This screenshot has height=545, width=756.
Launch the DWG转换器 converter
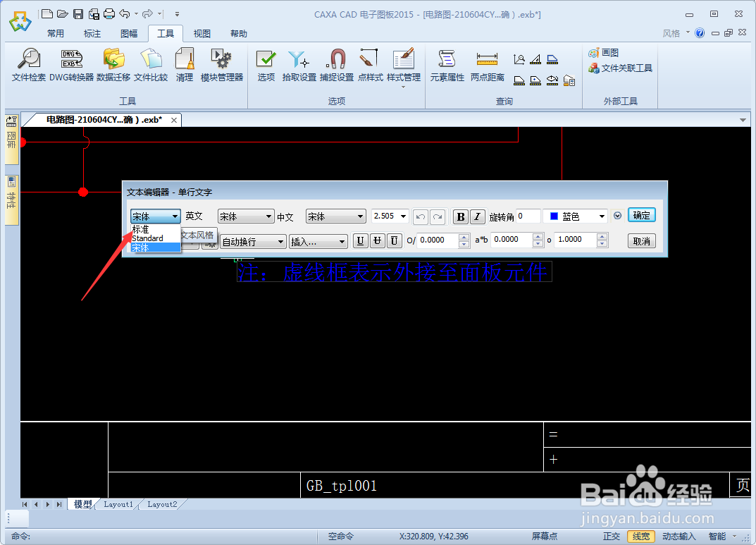71,65
